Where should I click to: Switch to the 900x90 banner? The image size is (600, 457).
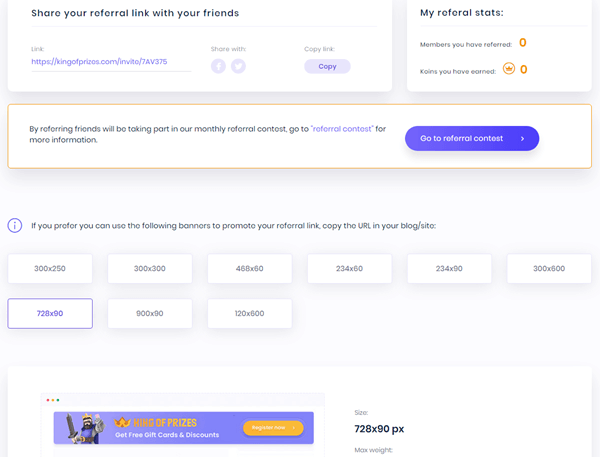pos(150,313)
